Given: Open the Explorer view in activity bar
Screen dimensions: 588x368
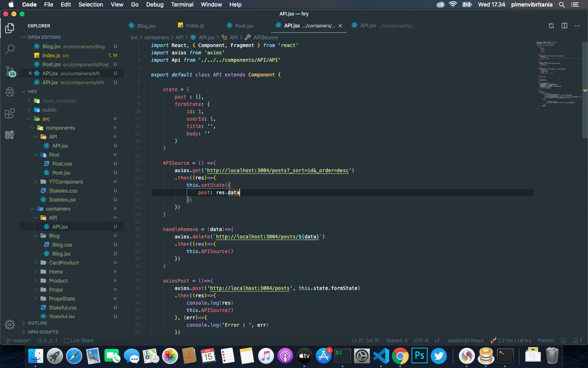Looking at the screenshot, I should coord(10,28).
